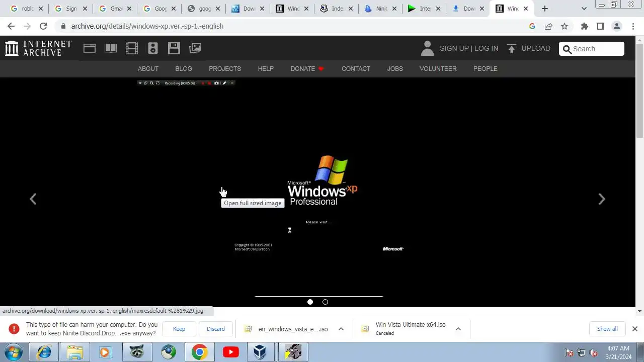
Task: Close the downloads bar
Action: click(634, 329)
